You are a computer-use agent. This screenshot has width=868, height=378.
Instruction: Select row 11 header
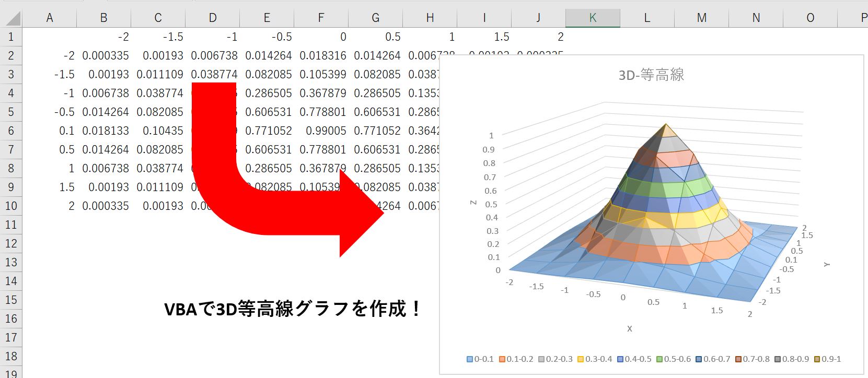click(x=11, y=225)
